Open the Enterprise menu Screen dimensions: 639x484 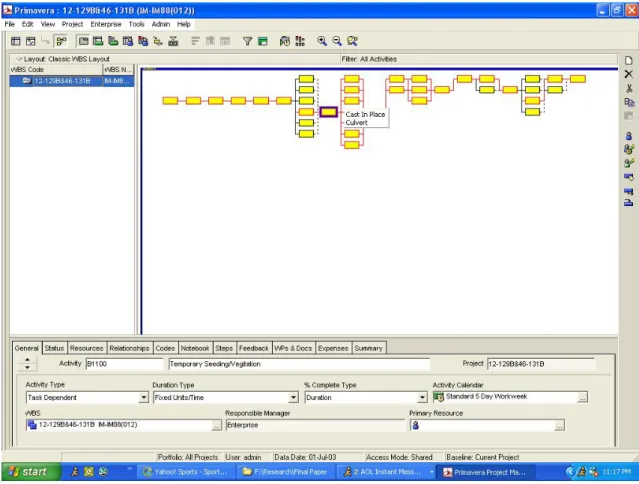point(106,24)
